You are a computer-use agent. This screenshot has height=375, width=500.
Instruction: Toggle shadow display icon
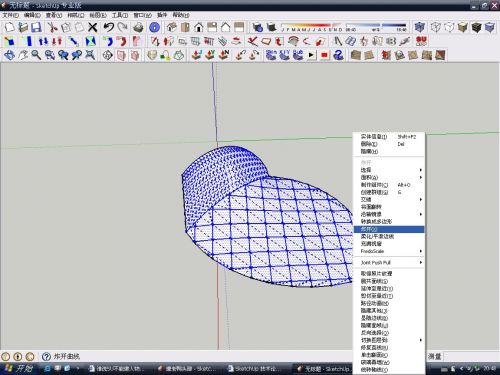pyautogui.click(x=271, y=27)
